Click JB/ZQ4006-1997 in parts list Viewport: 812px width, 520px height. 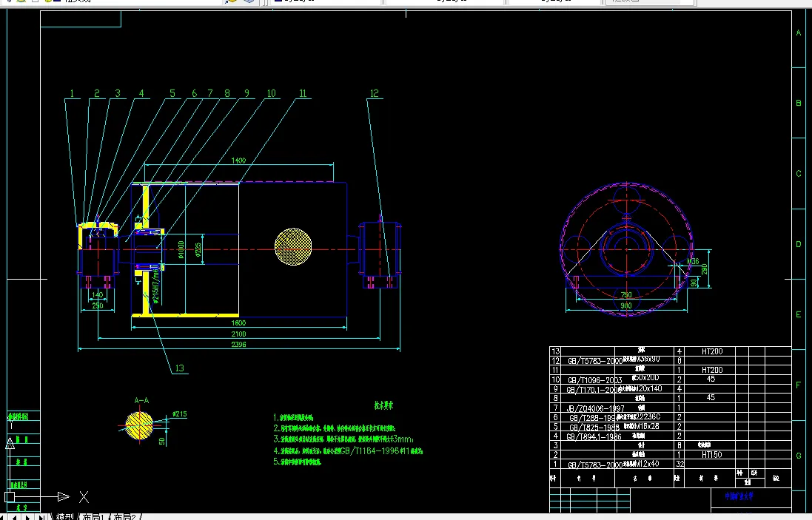tap(596, 409)
